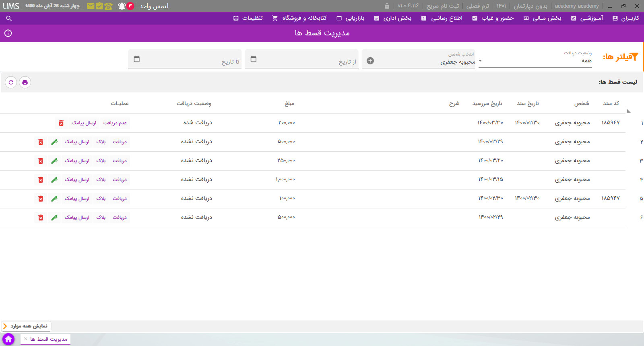Click the telephone icon in top bar
Screen dimensions: 644x346
[x=108, y=6]
